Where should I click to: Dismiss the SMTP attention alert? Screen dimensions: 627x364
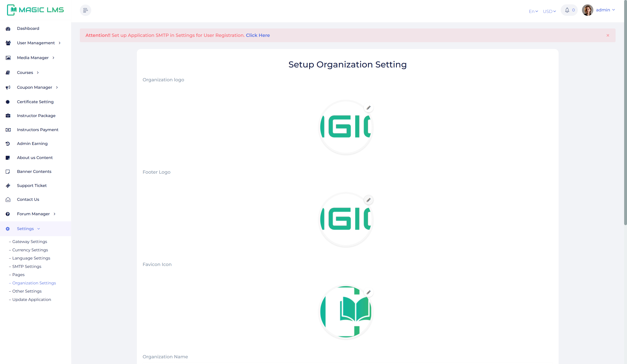pyautogui.click(x=608, y=35)
